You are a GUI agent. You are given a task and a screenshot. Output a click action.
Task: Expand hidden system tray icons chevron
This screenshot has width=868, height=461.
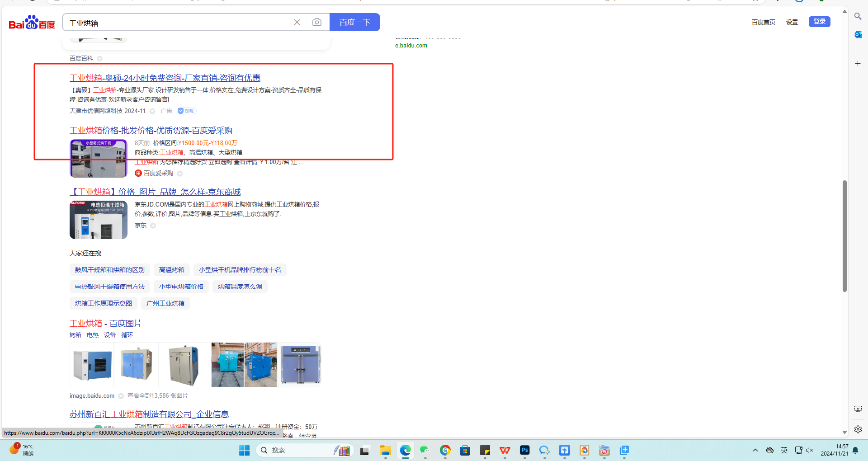[x=755, y=450]
